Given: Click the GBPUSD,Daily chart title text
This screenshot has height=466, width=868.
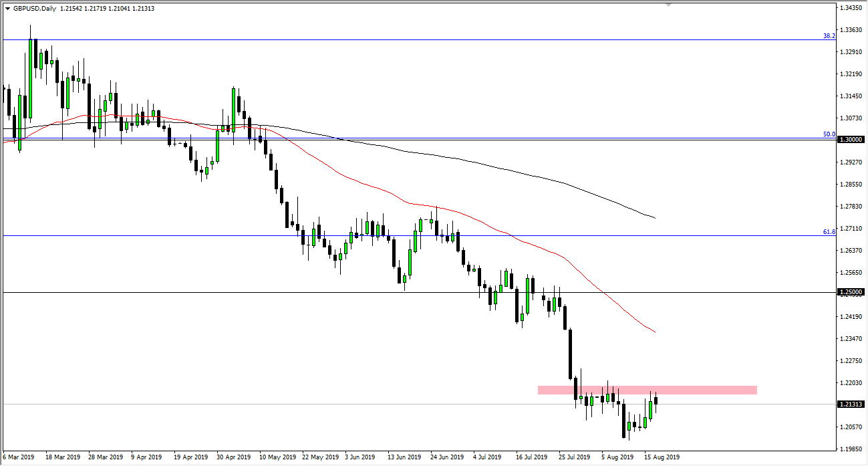Looking at the screenshot, I should (x=36, y=9).
